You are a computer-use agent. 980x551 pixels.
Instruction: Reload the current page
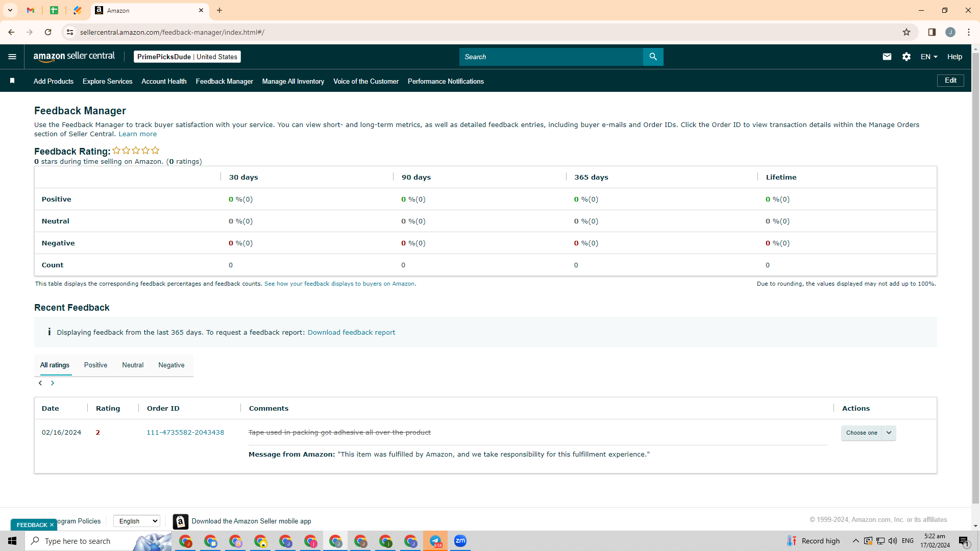48,32
